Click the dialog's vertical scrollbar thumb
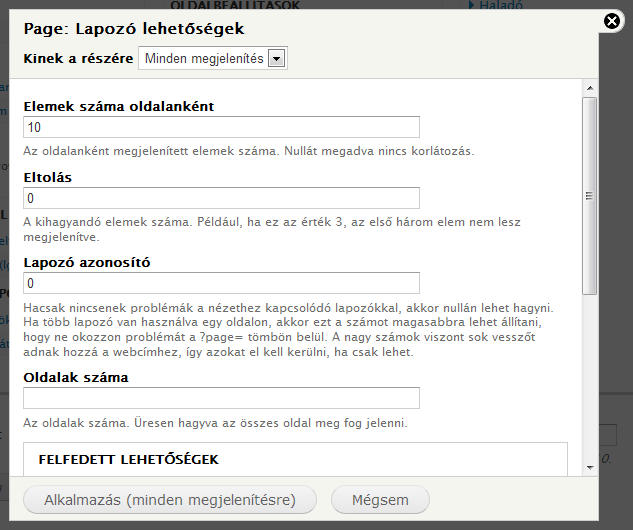 [x=590, y=196]
